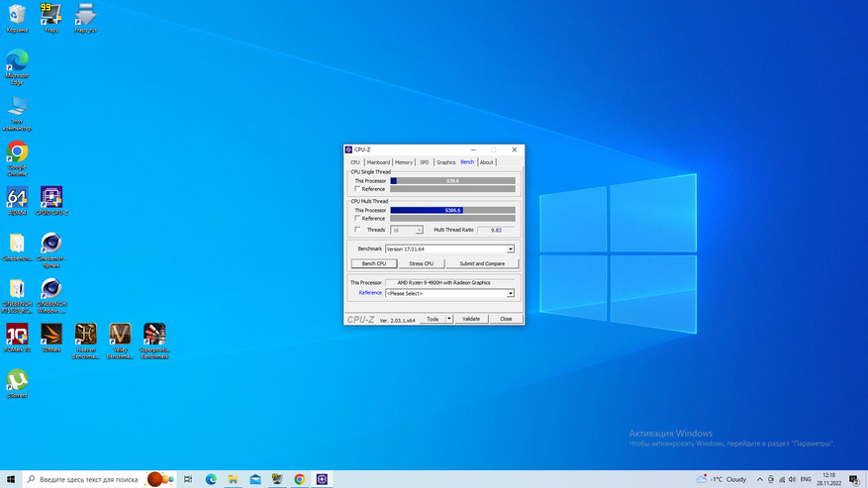Open the Reference processor <Please Select> dropdown
The height and width of the screenshot is (488, 868).
coord(511,293)
